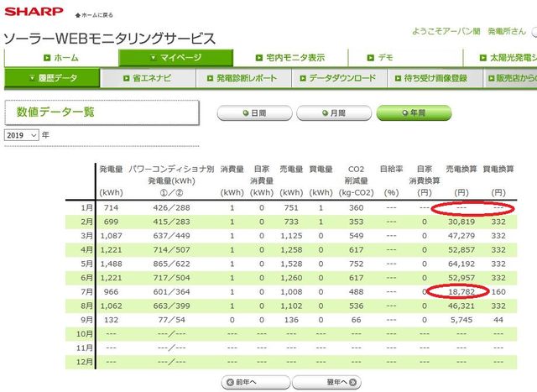Select the 履歴データ submenu
Viewport: 537px width, 392px height.
[52, 78]
